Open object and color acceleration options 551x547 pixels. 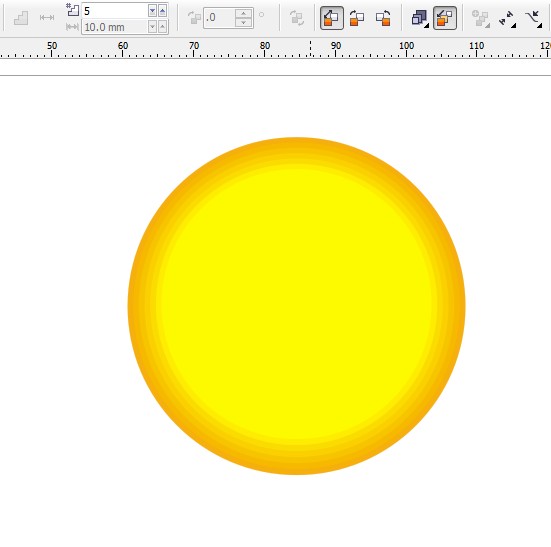tap(420, 18)
